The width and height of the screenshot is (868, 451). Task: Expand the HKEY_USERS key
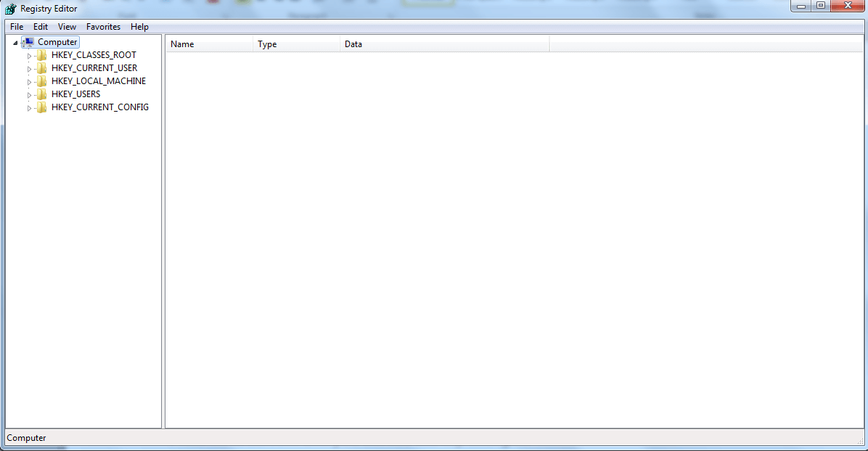pyautogui.click(x=29, y=95)
